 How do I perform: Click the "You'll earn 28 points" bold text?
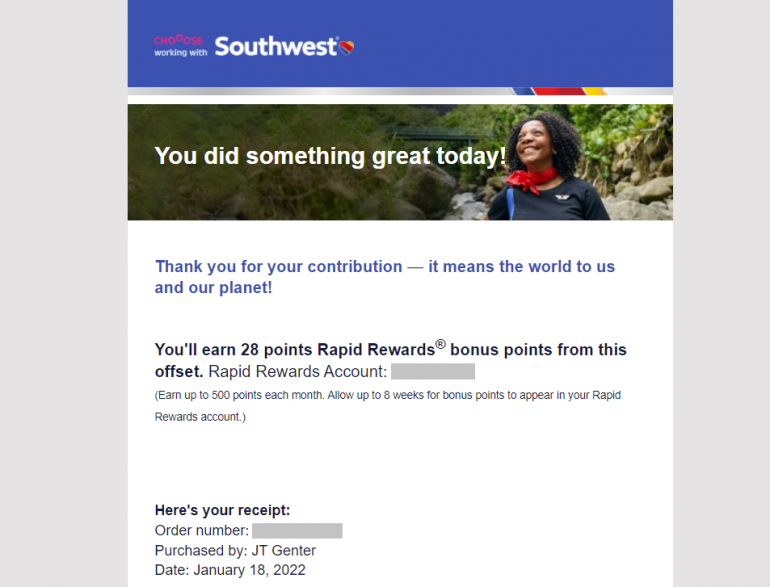(x=234, y=350)
